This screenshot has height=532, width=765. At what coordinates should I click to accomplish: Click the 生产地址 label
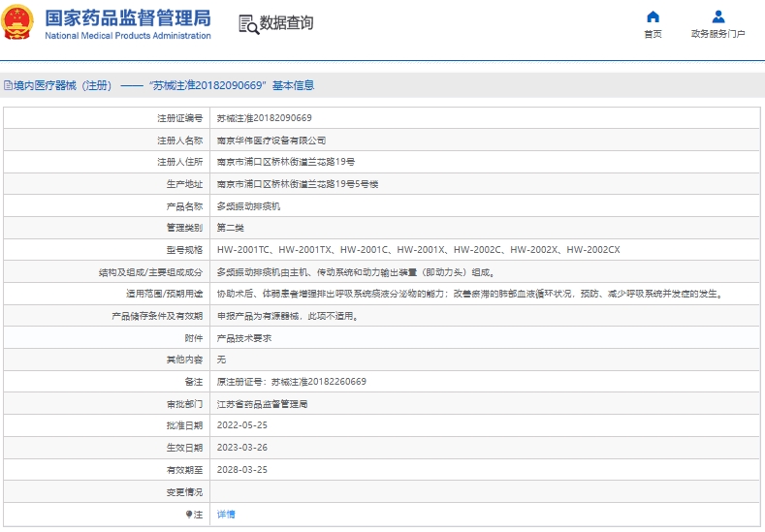pyautogui.click(x=184, y=184)
